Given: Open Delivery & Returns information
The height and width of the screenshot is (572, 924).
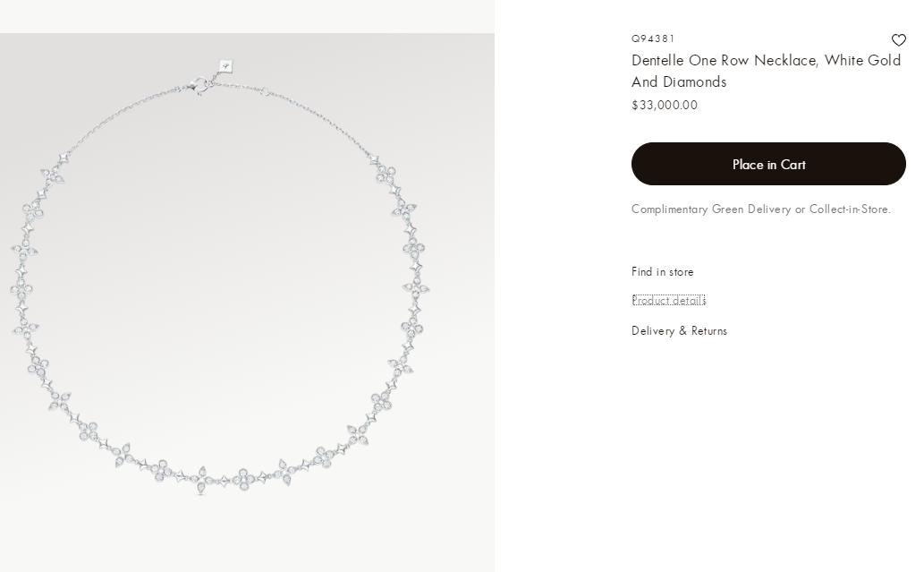Looking at the screenshot, I should point(680,331).
